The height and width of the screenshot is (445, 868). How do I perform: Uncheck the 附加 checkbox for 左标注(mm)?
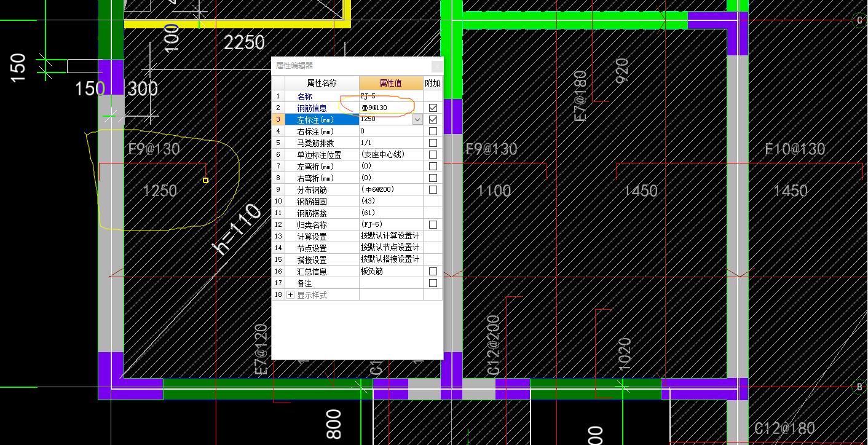[433, 119]
